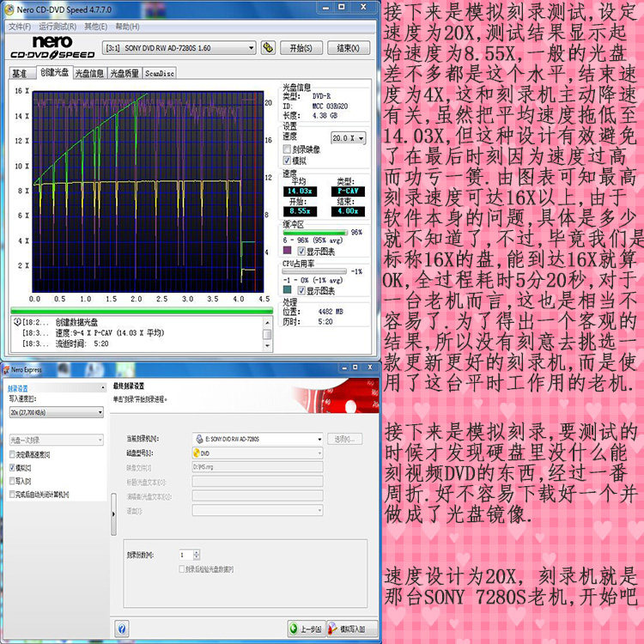Viewport: 644px width, 644px height.
Task: Open Nero Express help question mark icon
Action: coord(122,629)
